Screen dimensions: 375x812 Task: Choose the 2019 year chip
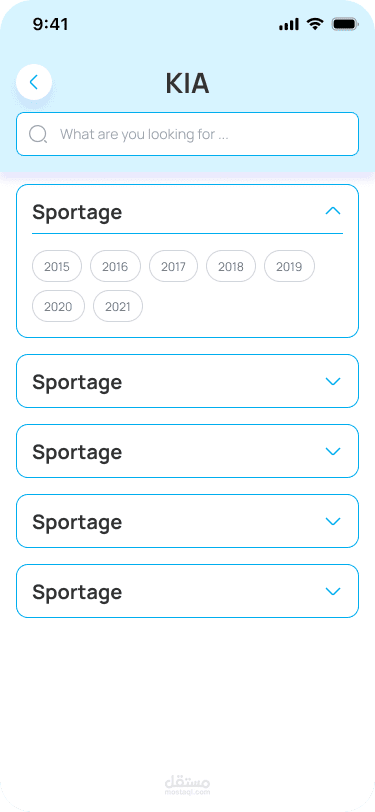click(289, 267)
